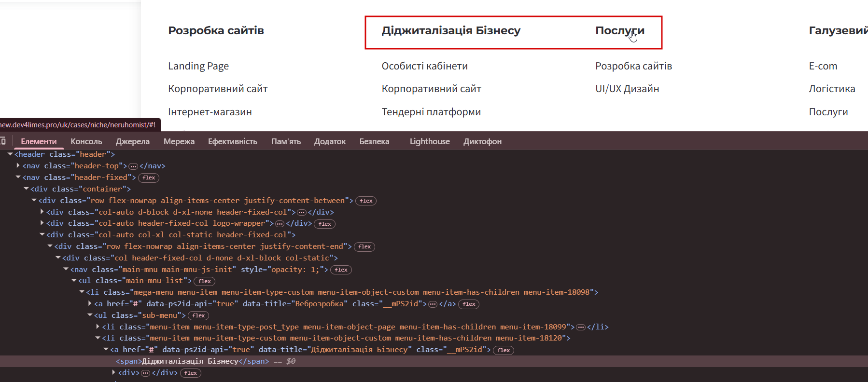Viewport: 868px width, 382px height.
Task: Click Корпоративний сайт under Діджиталізація Бізнесу
Action: point(432,89)
